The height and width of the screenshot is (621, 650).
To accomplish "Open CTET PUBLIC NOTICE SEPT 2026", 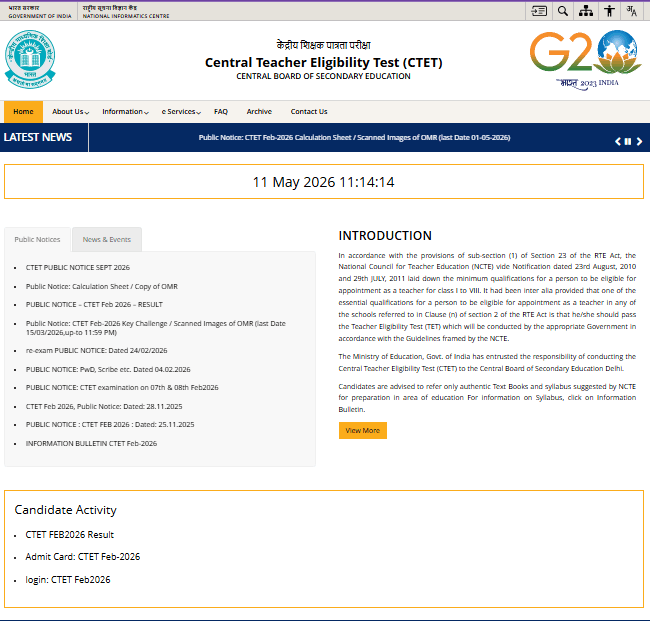I will tap(78, 267).
